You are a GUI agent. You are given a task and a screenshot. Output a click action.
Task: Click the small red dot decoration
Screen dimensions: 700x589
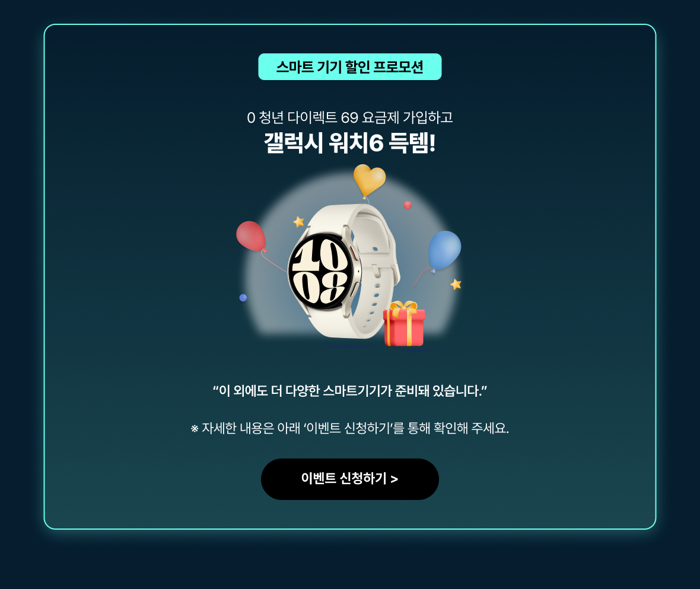(408, 205)
